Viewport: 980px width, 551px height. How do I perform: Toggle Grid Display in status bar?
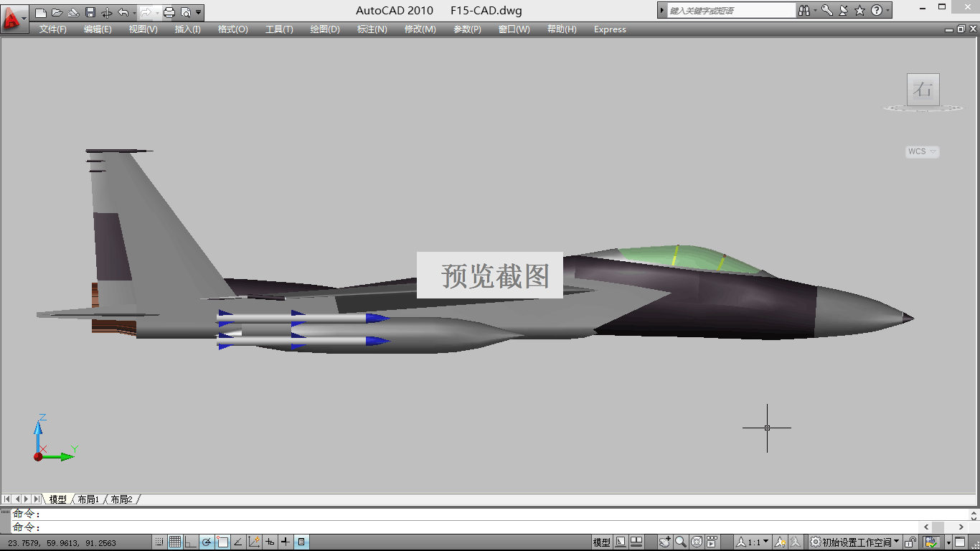click(x=175, y=542)
